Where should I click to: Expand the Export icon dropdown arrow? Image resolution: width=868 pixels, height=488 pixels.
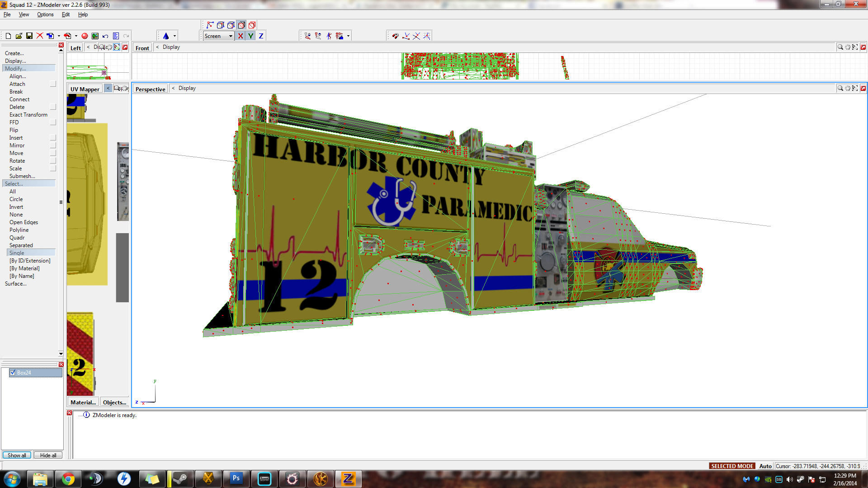pos(76,36)
